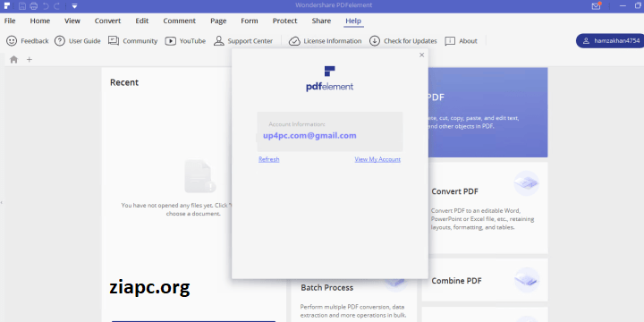Click the Support Center label
Image resolution: width=644 pixels, height=322 pixels.
click(x=250, y=40)
